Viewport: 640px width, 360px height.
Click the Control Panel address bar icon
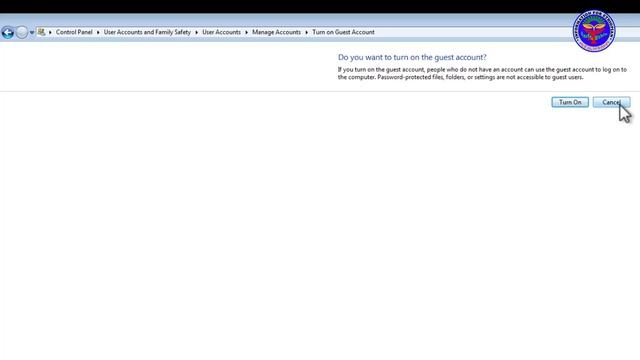41,32
